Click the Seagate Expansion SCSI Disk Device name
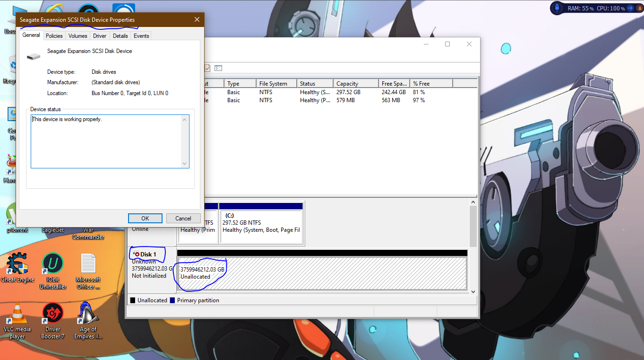 [90, 51]
